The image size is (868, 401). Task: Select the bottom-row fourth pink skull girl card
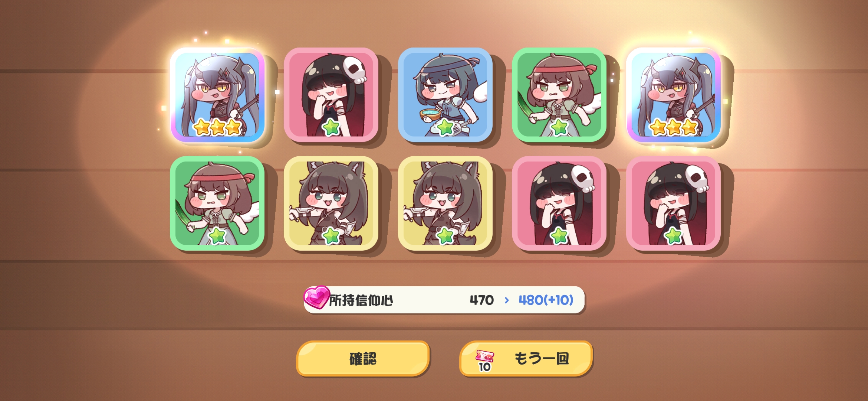click(x=559, y=203)
